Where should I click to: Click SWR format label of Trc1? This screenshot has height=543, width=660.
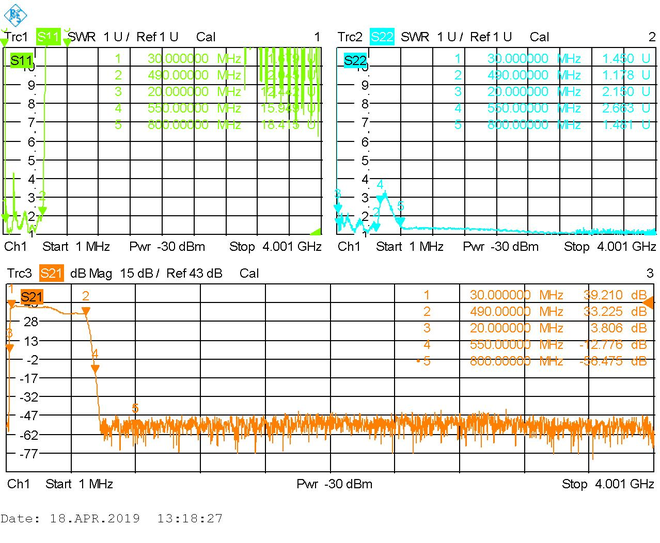click(82, 37)
